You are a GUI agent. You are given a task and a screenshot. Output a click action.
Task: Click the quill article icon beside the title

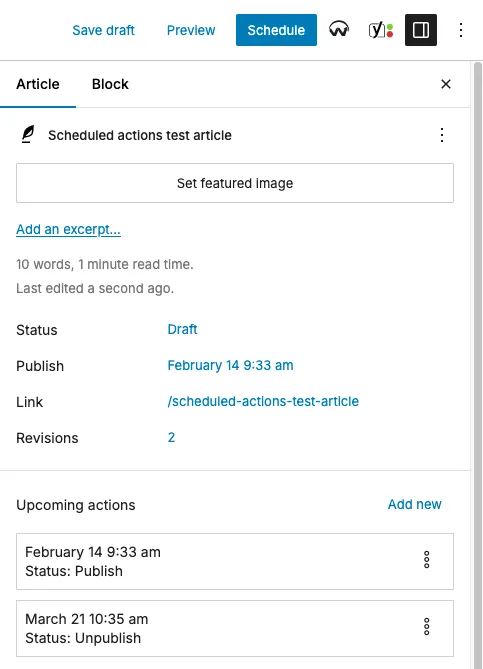click(x=28, y=135)
